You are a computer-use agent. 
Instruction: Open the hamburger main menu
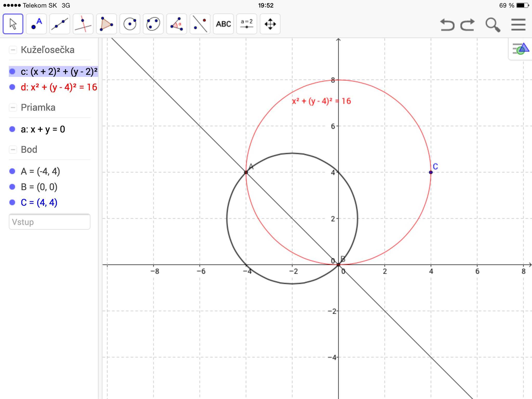coord(518,25)
